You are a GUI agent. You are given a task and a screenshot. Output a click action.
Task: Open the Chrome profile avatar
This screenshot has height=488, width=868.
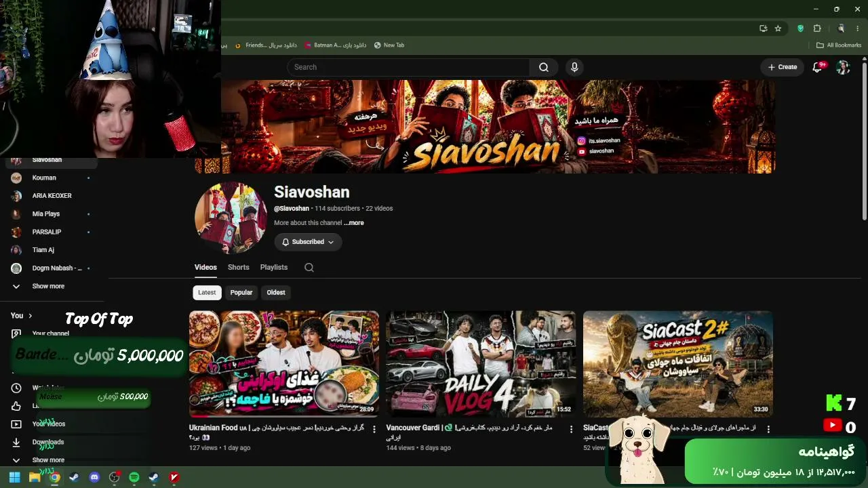(x=841, y=28)
